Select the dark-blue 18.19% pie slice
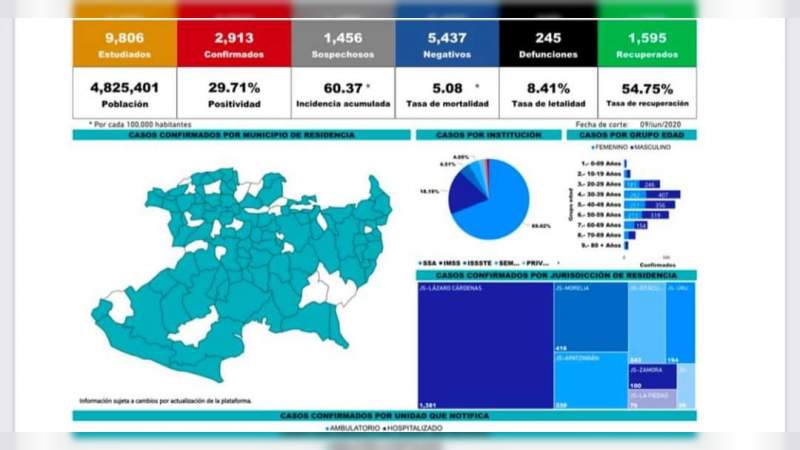The height and width of the screenshot is (450, 800). point(463,195)
